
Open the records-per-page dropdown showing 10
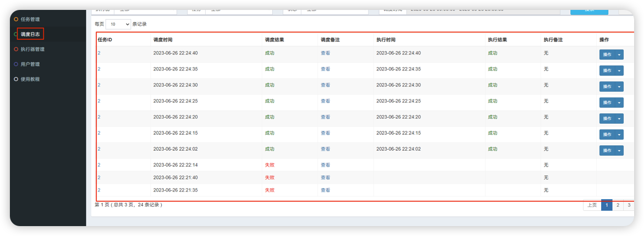pos(118,24)
